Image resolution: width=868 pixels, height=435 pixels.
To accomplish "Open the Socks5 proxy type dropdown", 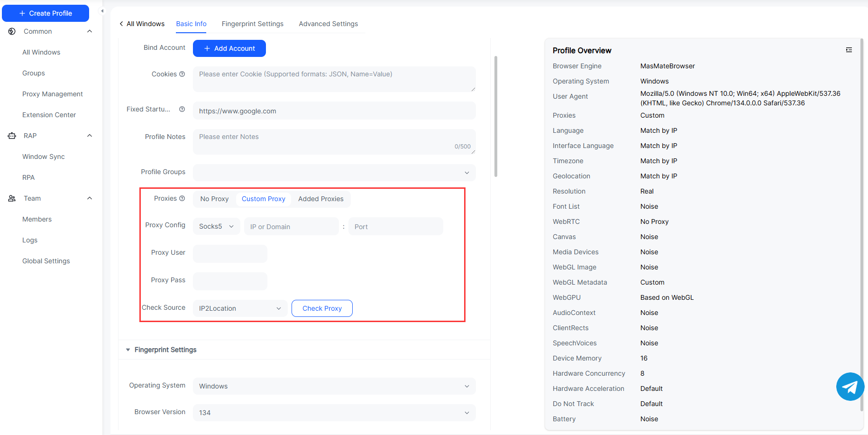I will [x=216, y=227].
